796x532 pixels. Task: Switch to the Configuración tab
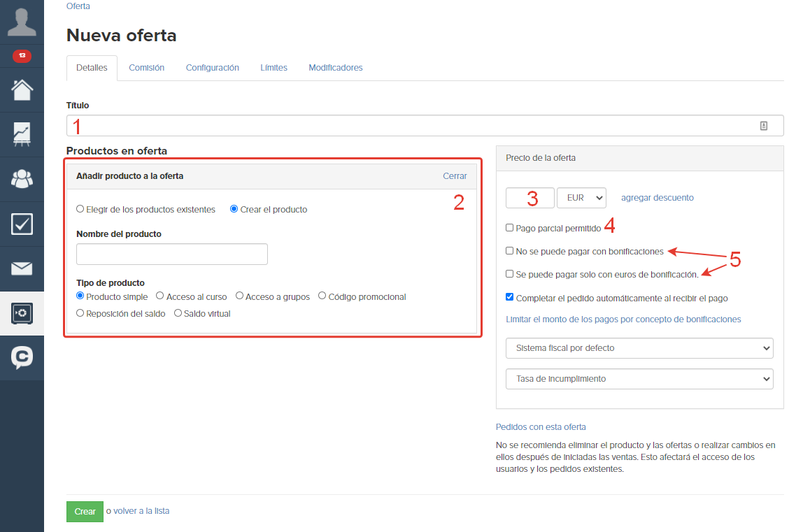click(212, 68)
